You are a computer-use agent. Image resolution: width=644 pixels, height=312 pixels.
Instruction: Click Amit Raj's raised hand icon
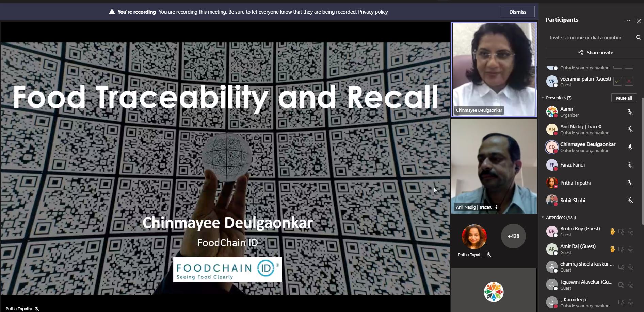click(612, 249)
